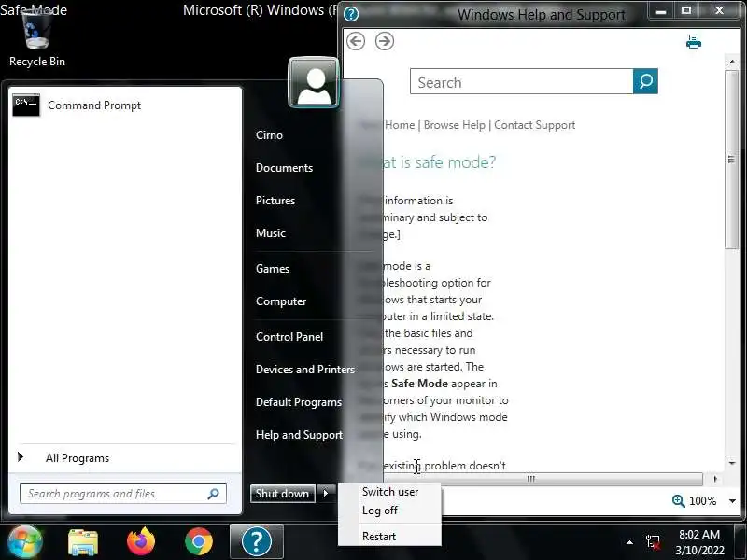Open the Start orb button
Viewport: 747px width, 560px height.
pyautogui.click(x=25, y=542)
